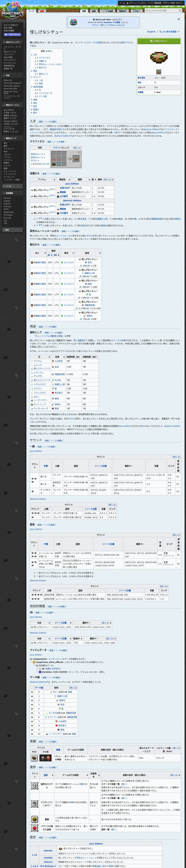The width and height of the screenshot is (186, 868).
Task: Collapse the Bedrock ID table via 閉じる
Action: pyautogui.click(x=110, y=639)
